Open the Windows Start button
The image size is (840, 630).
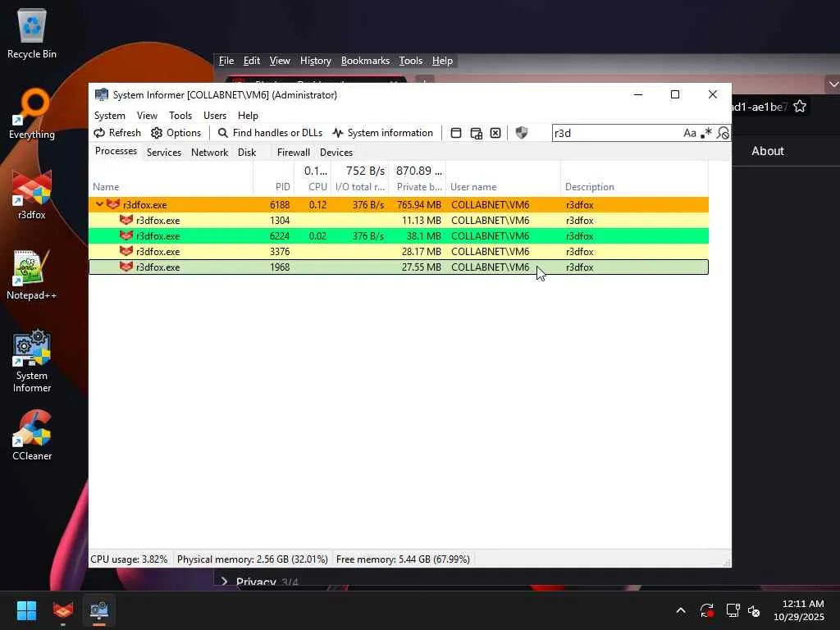point(26,610)
